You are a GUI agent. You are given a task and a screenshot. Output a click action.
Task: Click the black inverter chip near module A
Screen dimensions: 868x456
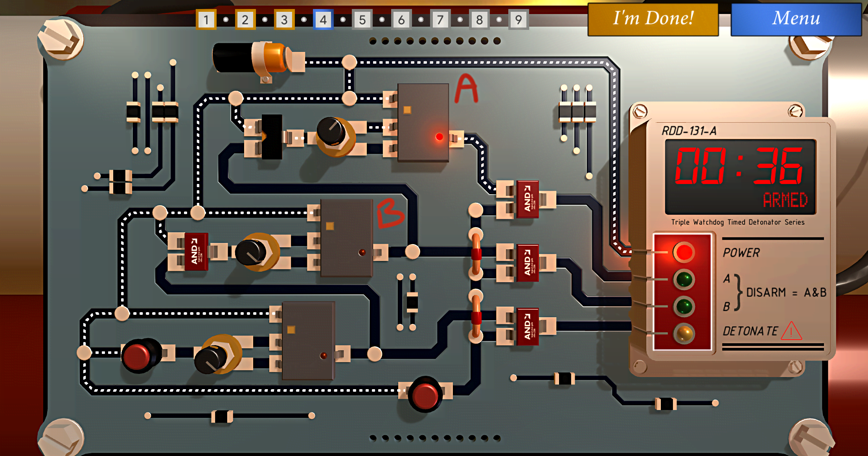tap(272, 137)
